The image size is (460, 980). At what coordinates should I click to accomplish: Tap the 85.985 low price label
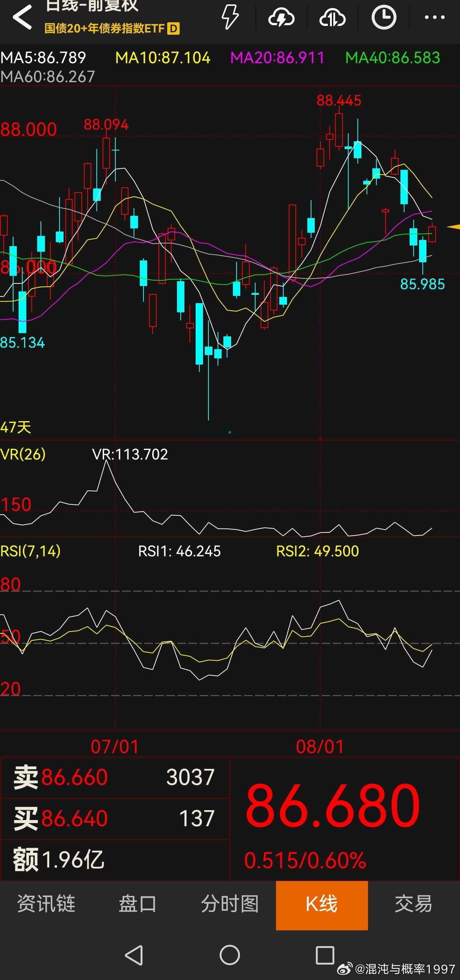click(x=422, y=284)
